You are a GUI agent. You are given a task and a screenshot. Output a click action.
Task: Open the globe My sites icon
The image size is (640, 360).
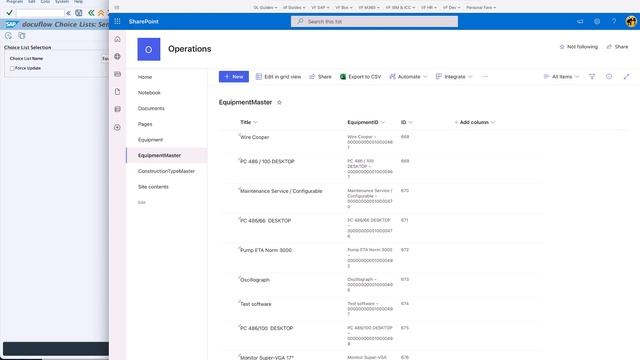pyautogui.click(x=118, y=56)
